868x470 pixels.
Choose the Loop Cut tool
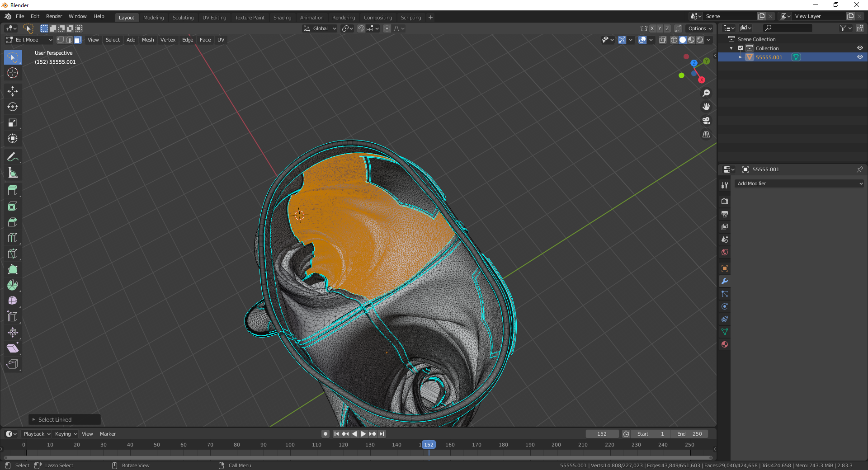click(x=13, y=238)
